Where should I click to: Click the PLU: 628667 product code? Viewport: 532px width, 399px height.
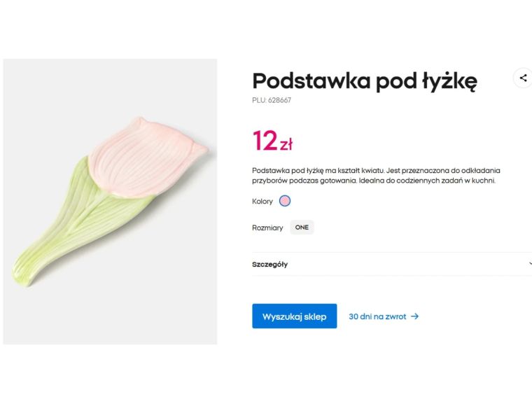point(272,100)
